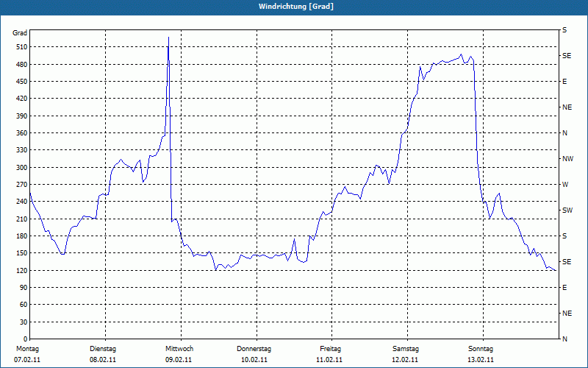The width and height of the screenshot is (588, 368).
Task: Click the 240 value on the y-axis
Action: pyautogui.click(x=21, y=201)
